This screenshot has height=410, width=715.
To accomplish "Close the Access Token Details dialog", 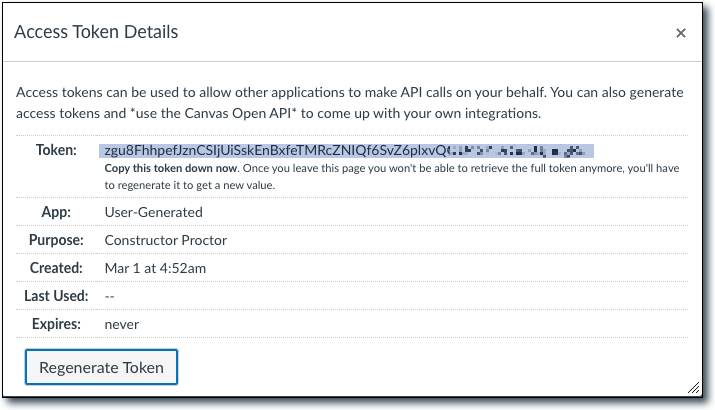I will click(681, 33).
